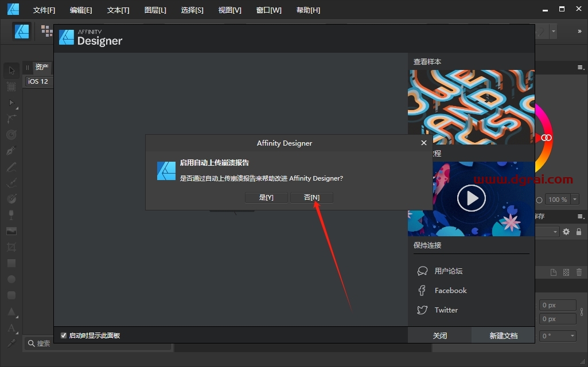This screenshot has height=367, width=588.
Task: Click the 100 % opacity value field
Action: 557,200
